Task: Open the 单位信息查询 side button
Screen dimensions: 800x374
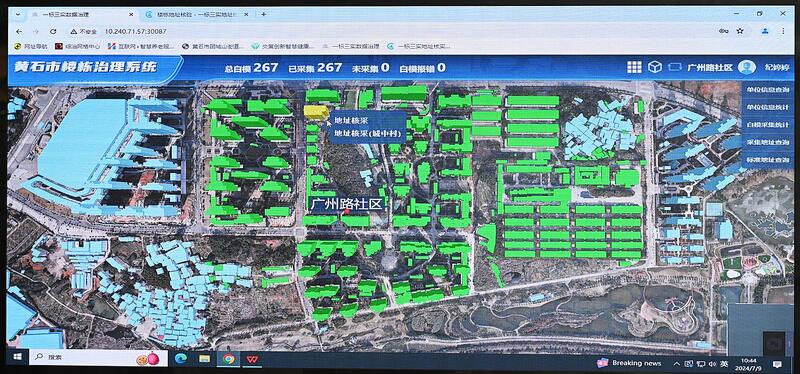Action: pyautogui.click(x=768, y=90)
